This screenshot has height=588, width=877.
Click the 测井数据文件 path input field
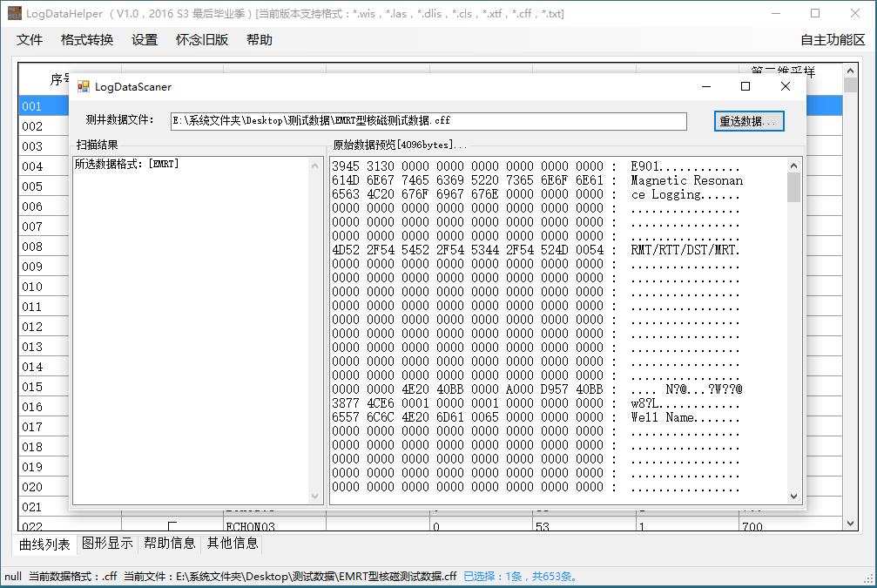coord(428,121)
